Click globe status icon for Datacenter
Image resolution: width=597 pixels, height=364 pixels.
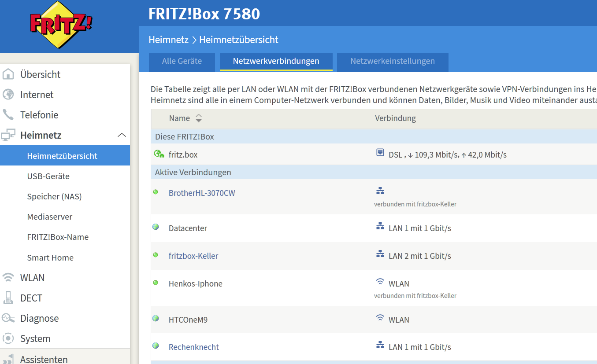point(156,227)
